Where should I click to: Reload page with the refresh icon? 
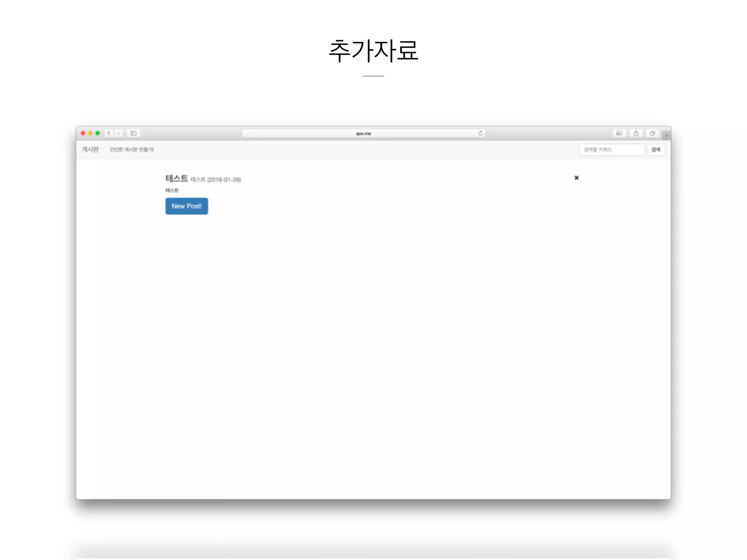(x=481, y=133)
